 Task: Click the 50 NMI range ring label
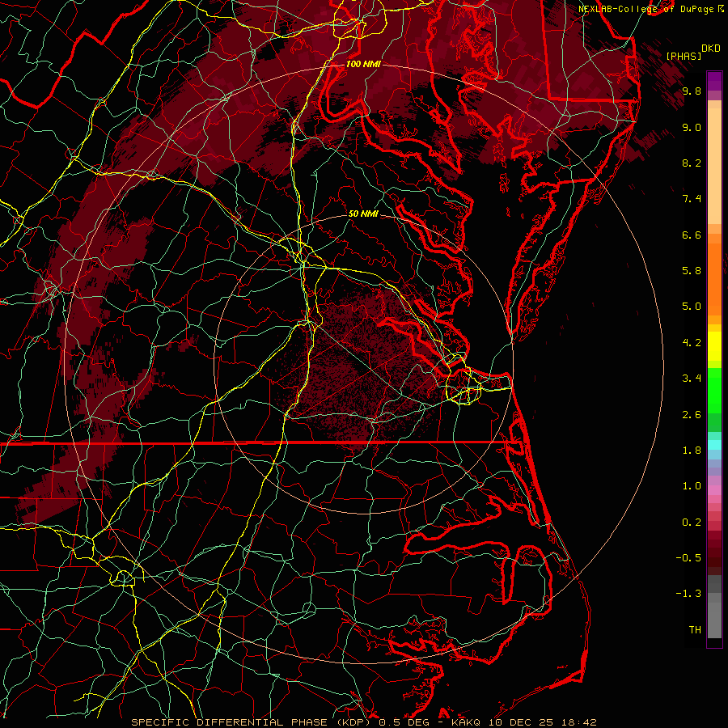(x=363, y=214)
